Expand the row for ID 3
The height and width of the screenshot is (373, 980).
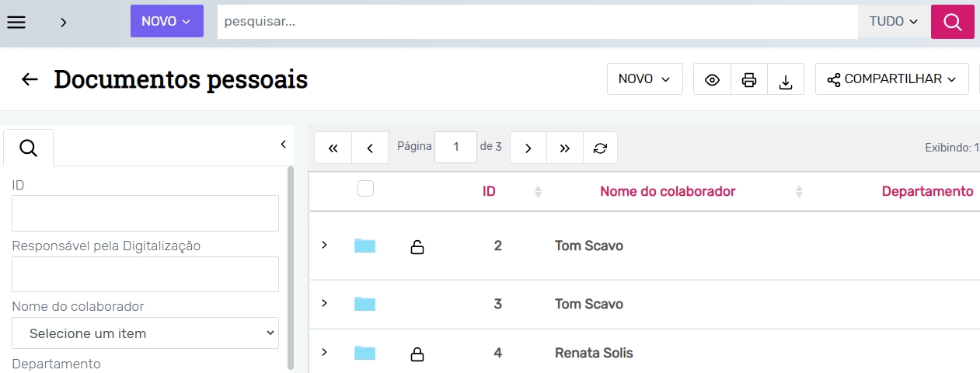click(x=324, y=302)
